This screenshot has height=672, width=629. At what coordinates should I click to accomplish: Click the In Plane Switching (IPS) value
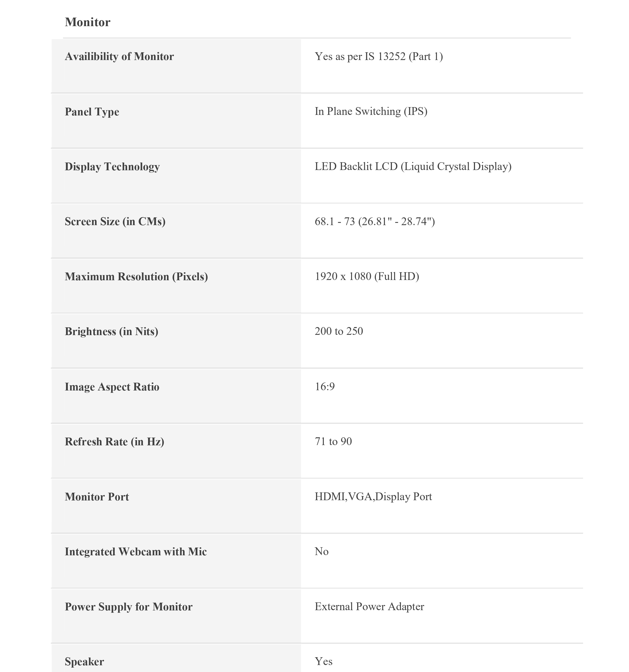point(371,111)
